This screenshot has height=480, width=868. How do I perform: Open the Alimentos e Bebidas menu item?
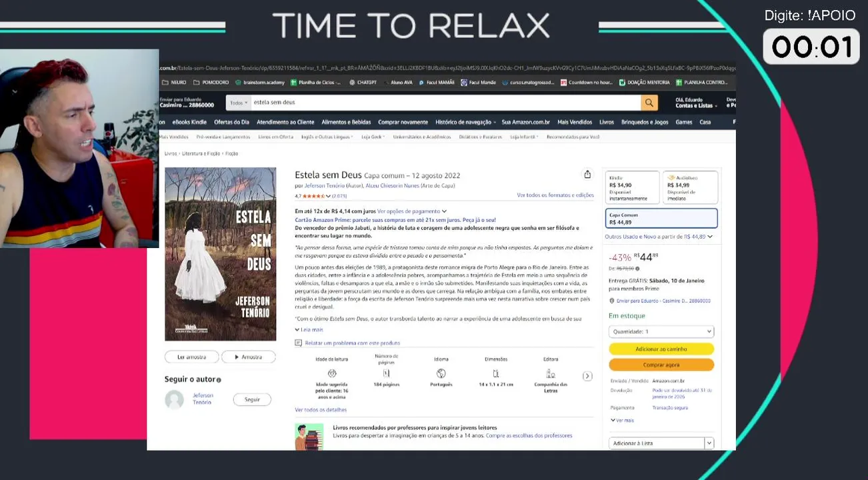pyautogui.click(x=346, y=122)
